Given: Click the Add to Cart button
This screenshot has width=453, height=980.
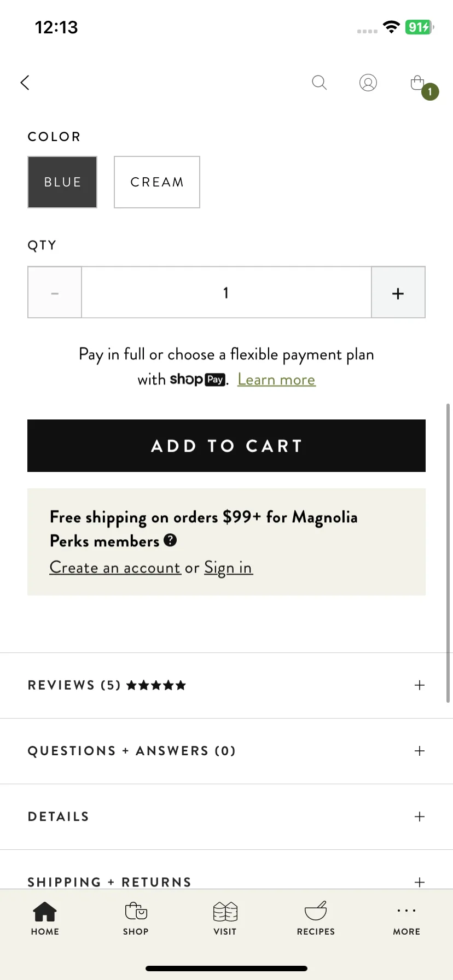Looking at the screenshot, I should coord(226,446).
